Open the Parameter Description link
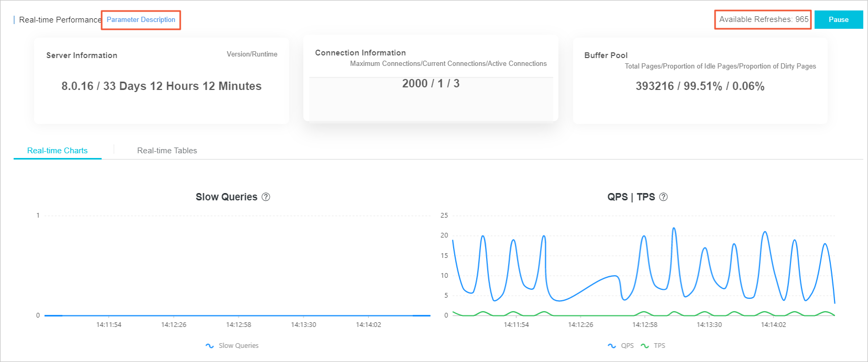 pyautogui.click(x=141, y=20)
